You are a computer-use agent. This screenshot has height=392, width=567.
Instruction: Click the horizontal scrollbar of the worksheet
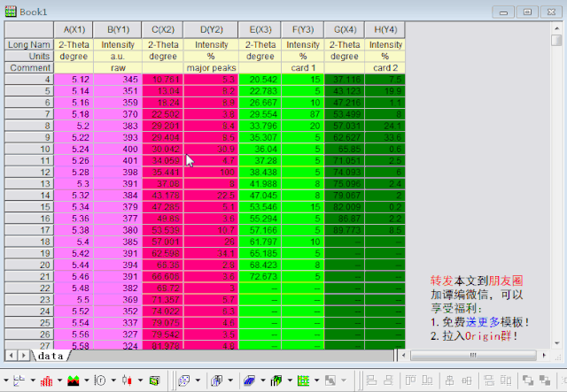[266, 355]
